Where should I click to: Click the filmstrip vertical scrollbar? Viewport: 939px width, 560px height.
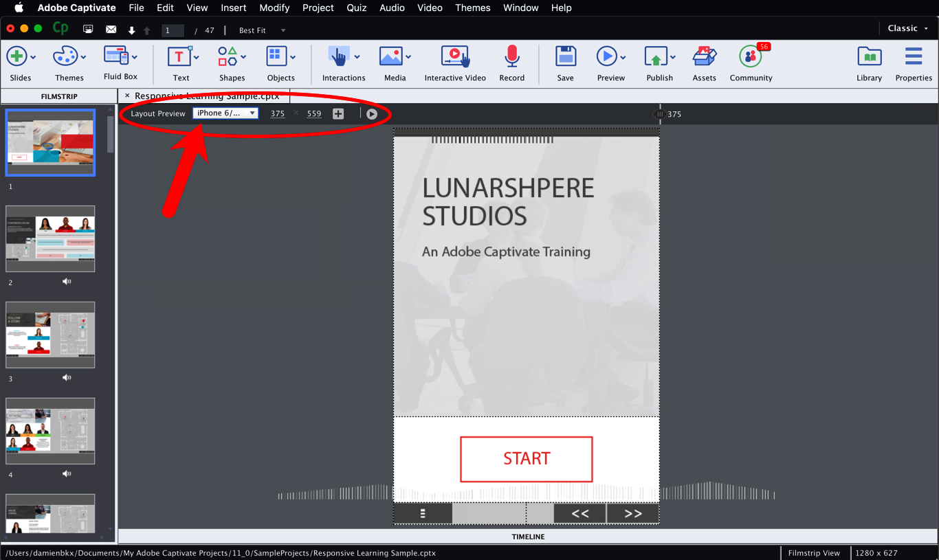tap(111, 134)
